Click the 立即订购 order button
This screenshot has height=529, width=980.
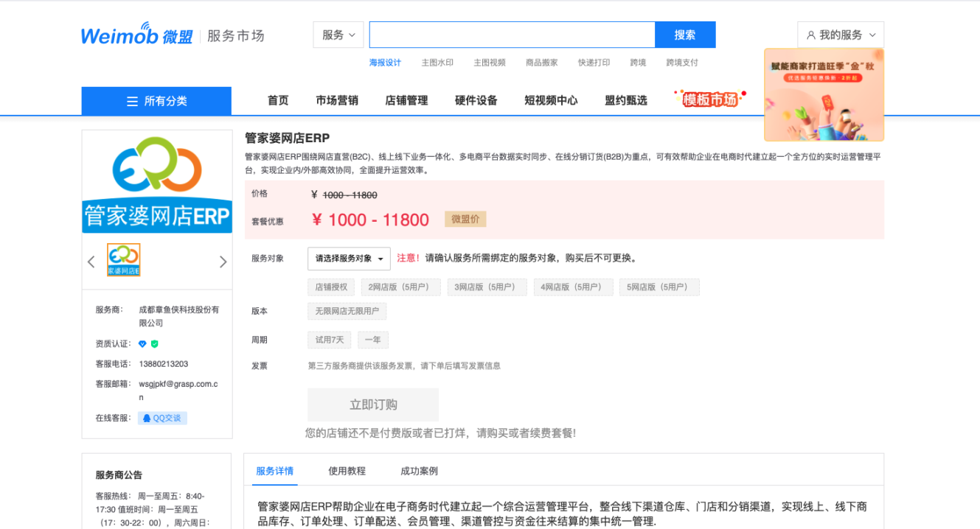tap(373, 404)
